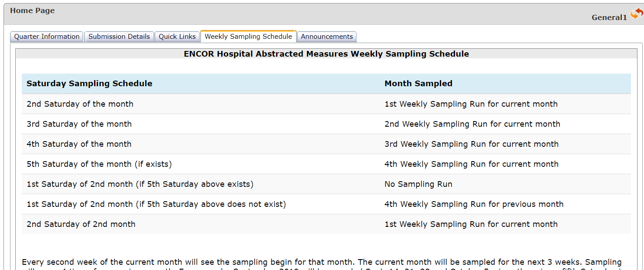Click the General1 user label

609,17
